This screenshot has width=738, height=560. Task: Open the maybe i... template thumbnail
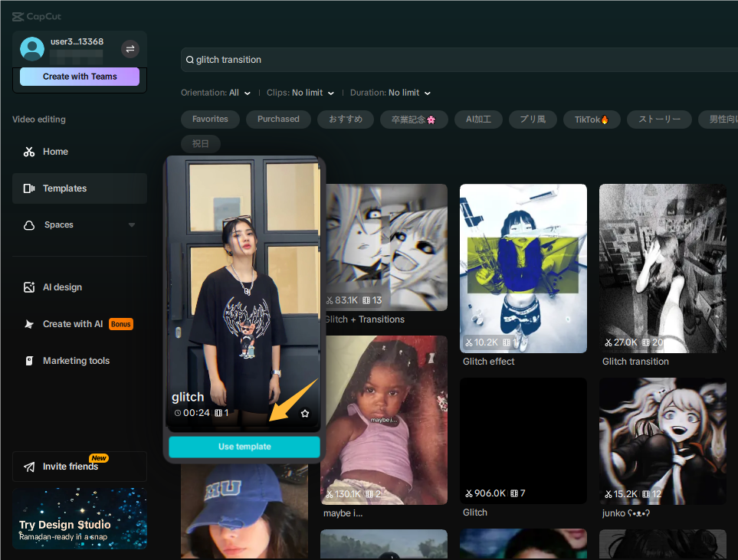point(384,421)
